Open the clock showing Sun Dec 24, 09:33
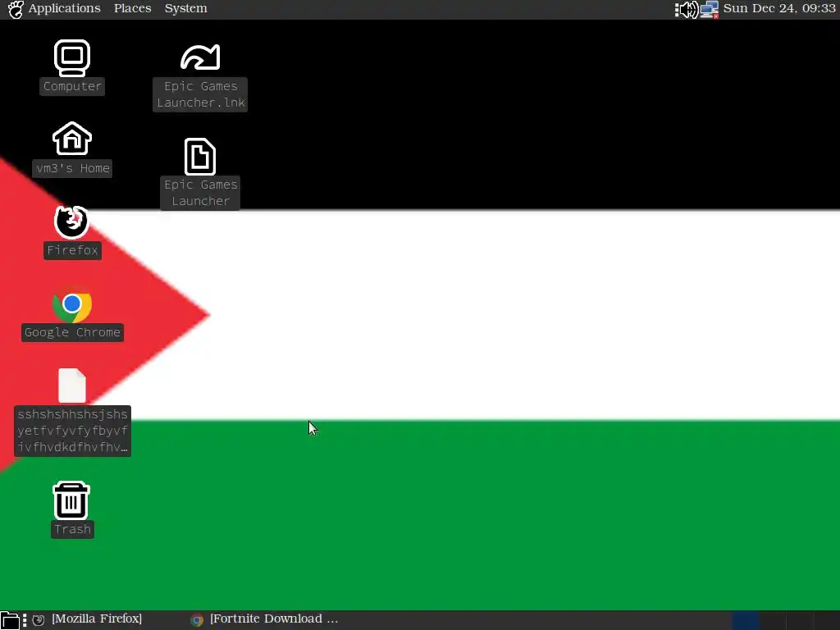 [x=779, y=8]
